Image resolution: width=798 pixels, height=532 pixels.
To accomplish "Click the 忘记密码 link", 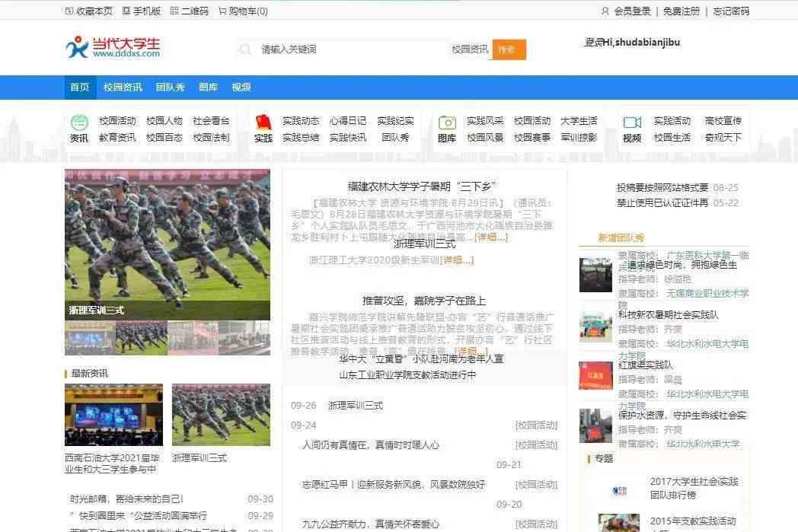I will click(731, 11).
